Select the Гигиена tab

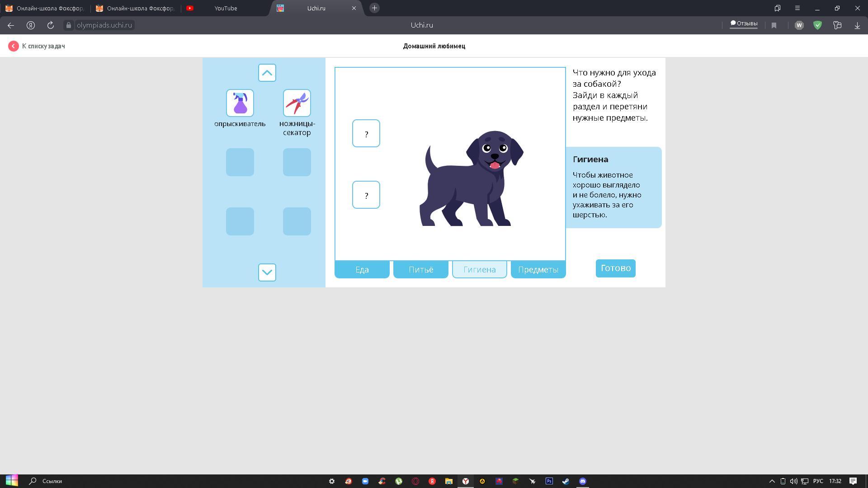(479, 270)
